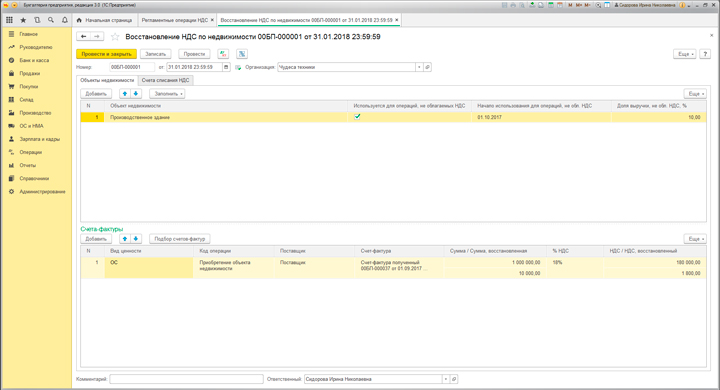Image resolution: width=720 pixels, height=390 pixels.
Task: Open the Операции section
Action: click(30, 152)
